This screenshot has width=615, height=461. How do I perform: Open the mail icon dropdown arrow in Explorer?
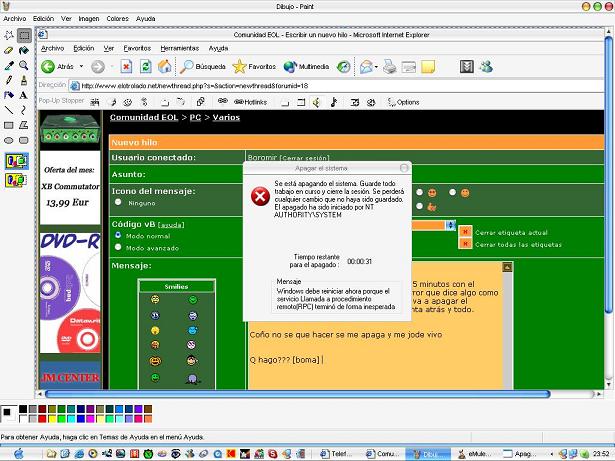376,67
